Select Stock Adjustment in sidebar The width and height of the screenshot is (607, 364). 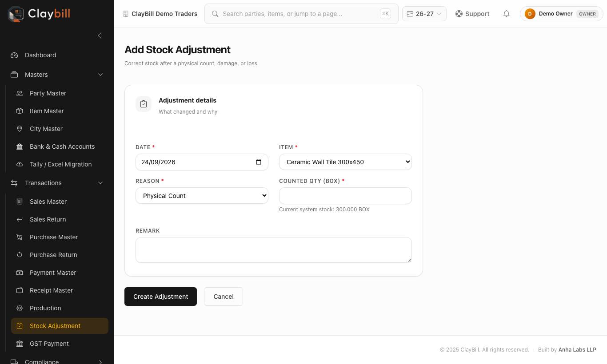(x=60, y=326)
